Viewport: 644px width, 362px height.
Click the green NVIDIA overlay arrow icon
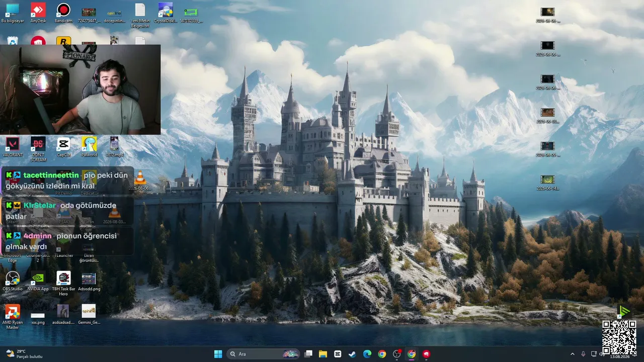coord(624,311)
